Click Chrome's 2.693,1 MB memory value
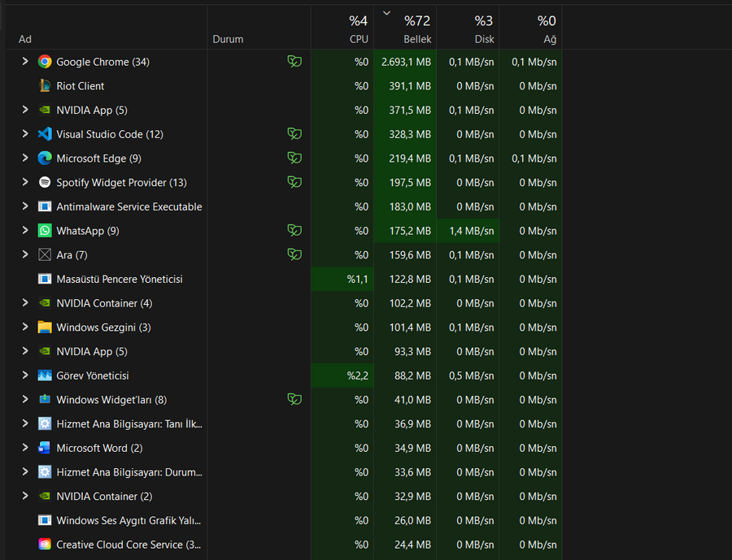This screenshot has height=560, width=732. pyautogui.click(x=406, y=62)
